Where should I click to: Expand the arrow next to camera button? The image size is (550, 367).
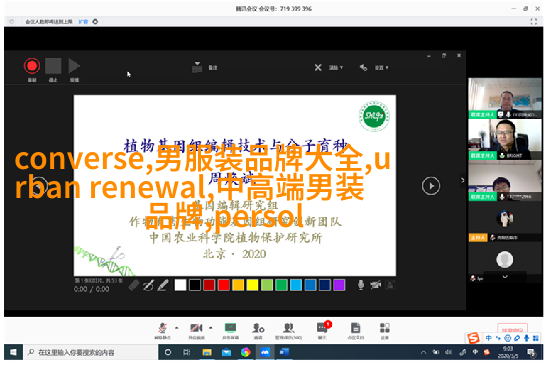click(x=210, y=328)
